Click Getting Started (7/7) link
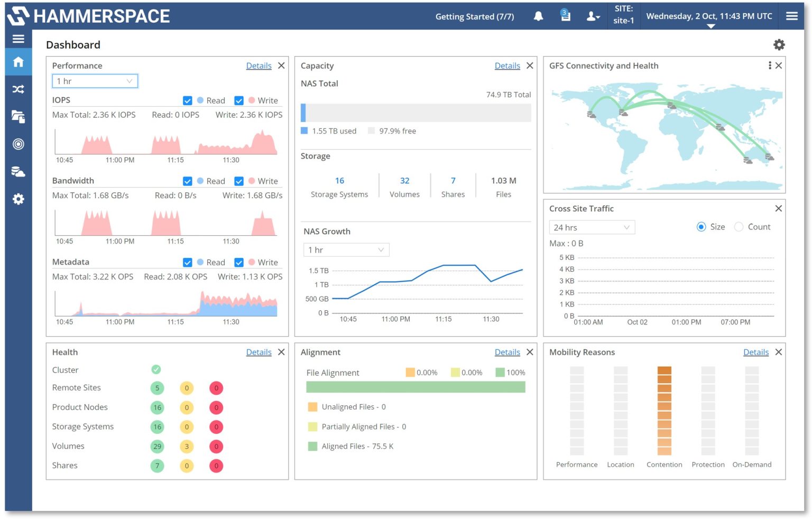 (475, 16)
